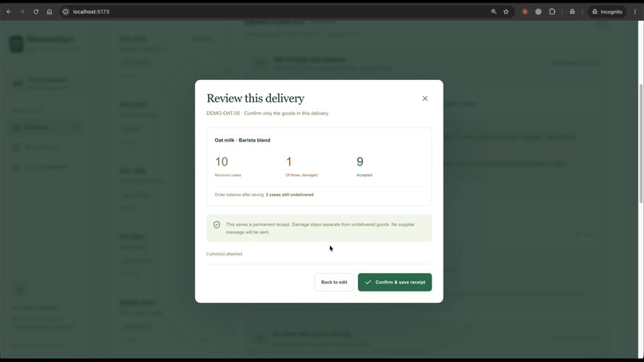
Task: Confirm and save the receipt
Action: click(x=395, y=282)
